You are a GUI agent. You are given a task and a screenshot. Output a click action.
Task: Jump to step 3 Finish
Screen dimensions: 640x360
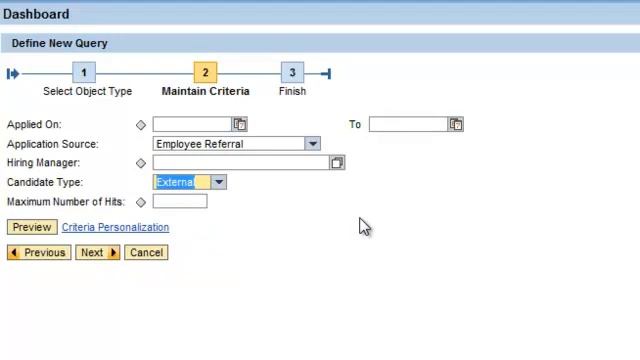[292, 73]
